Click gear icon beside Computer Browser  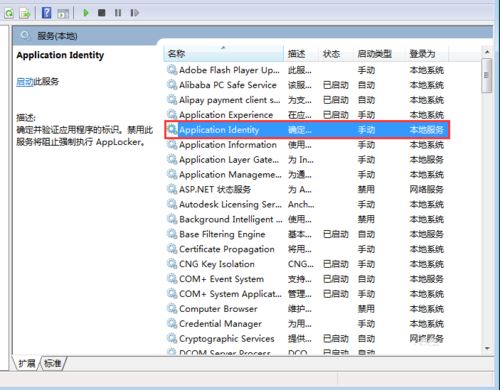[x=172, y=309]
